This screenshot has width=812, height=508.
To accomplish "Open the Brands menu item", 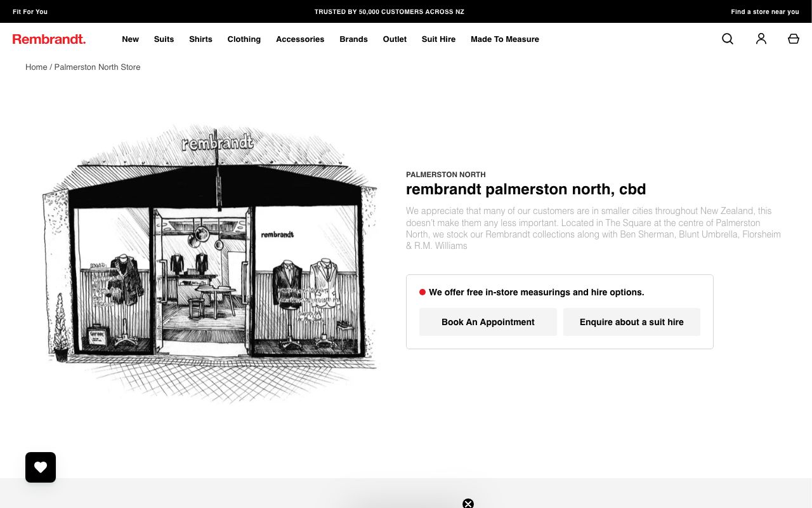I will [353, 39].
